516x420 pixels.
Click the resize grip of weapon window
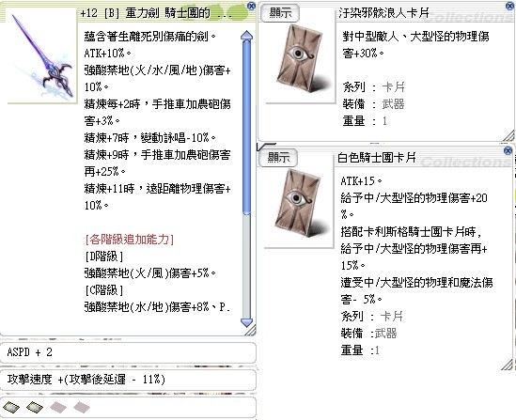point(251,330)
